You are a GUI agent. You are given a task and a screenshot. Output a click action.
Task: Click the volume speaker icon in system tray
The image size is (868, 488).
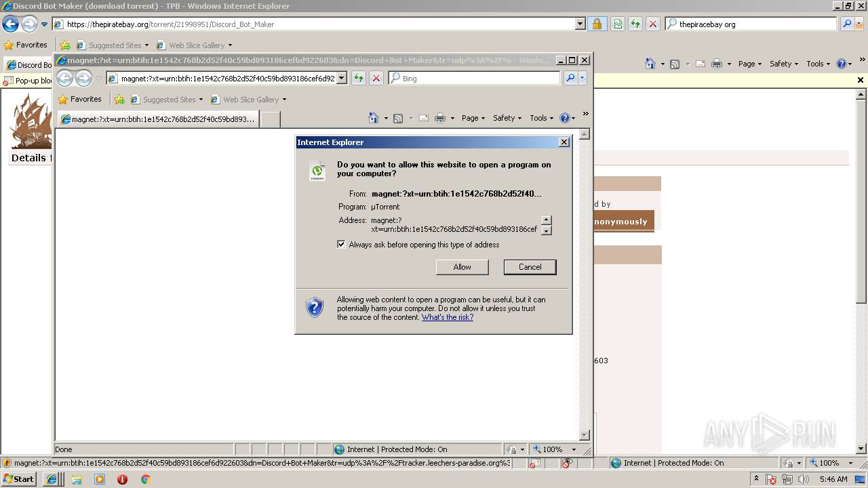(x=804, y=479)
